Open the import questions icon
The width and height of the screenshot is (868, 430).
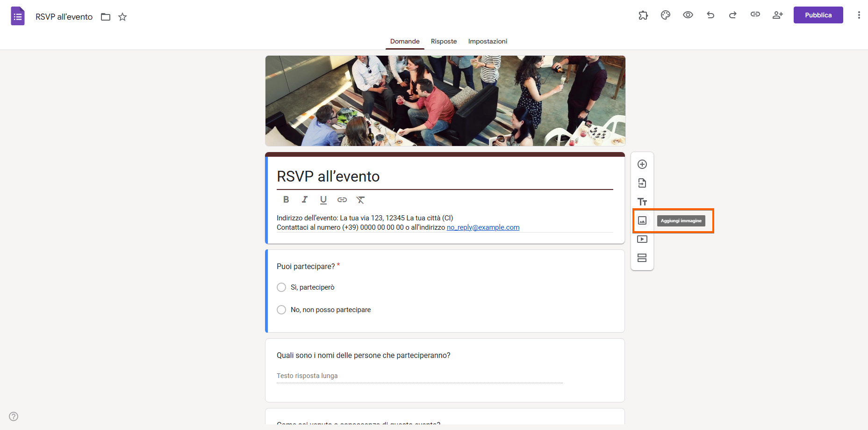pos(642,183)
